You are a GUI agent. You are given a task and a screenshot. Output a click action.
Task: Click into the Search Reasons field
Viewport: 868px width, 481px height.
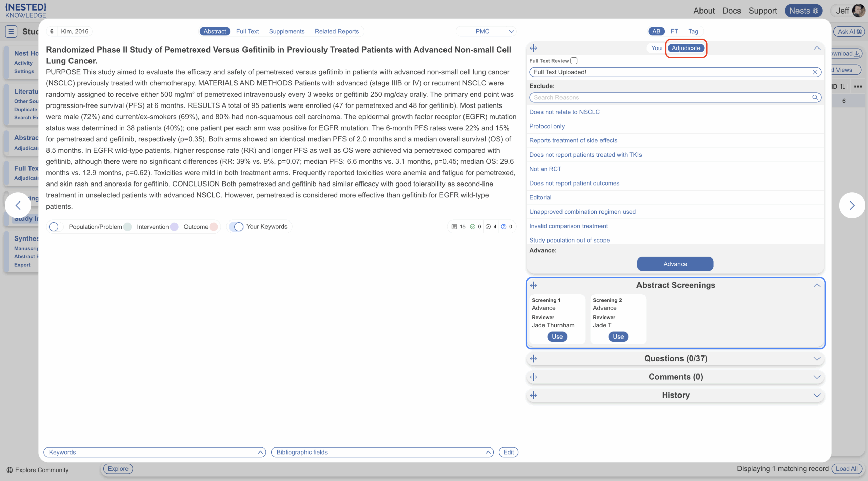[671, 97]
